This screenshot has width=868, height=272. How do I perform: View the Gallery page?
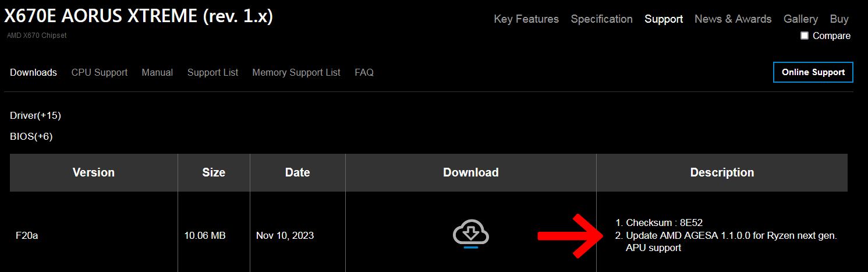(800, 19)
